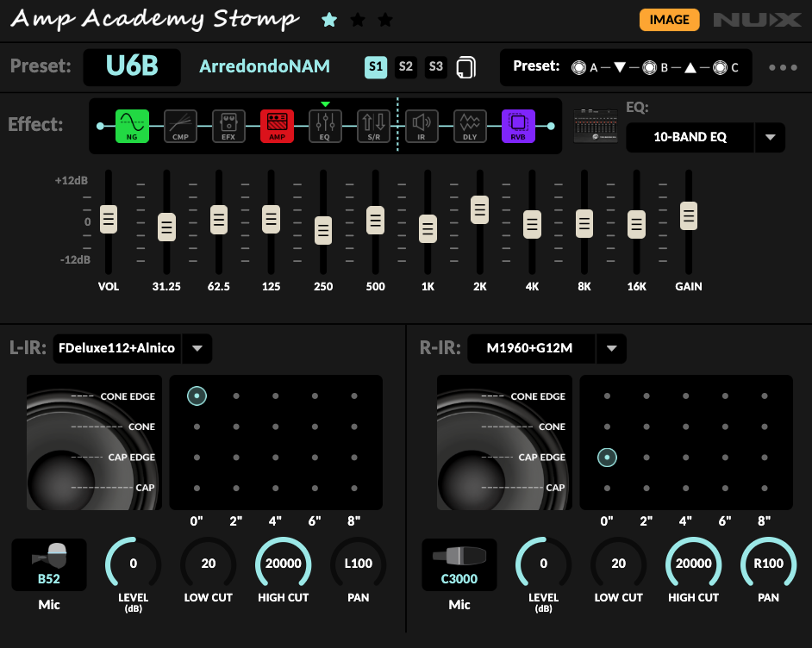The image size is (812, 648).
Task: Click the copy scene icon beside S3
Action: coord(465,67)
